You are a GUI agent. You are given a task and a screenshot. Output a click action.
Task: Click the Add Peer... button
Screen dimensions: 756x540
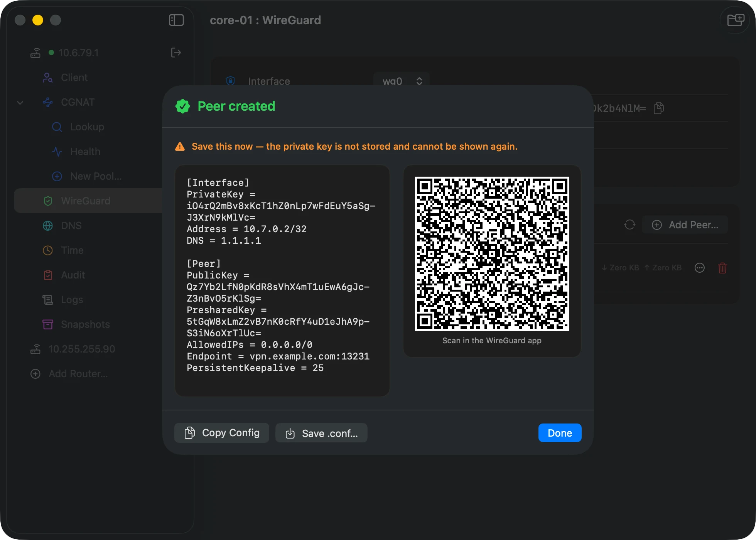click(685, 225)
